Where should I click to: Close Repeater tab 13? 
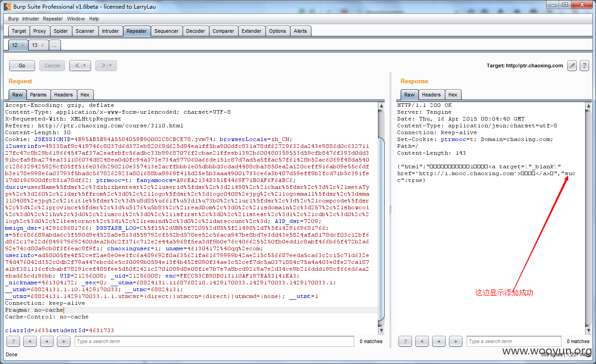[42, 45]
